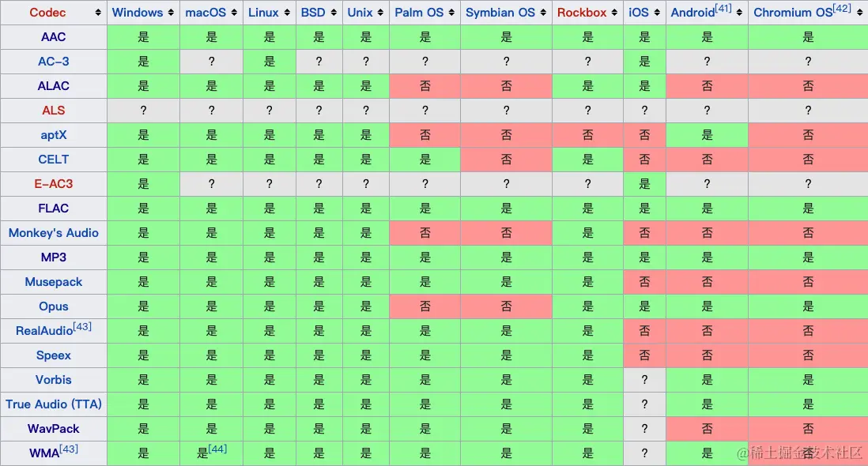868x466 pixels.
Task: Open the macOS header link
Action: click(x=206, y=13)
